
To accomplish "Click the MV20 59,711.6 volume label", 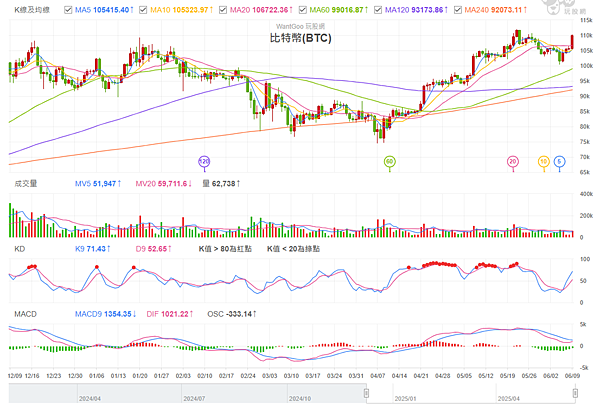I will (x=164, y=184).
